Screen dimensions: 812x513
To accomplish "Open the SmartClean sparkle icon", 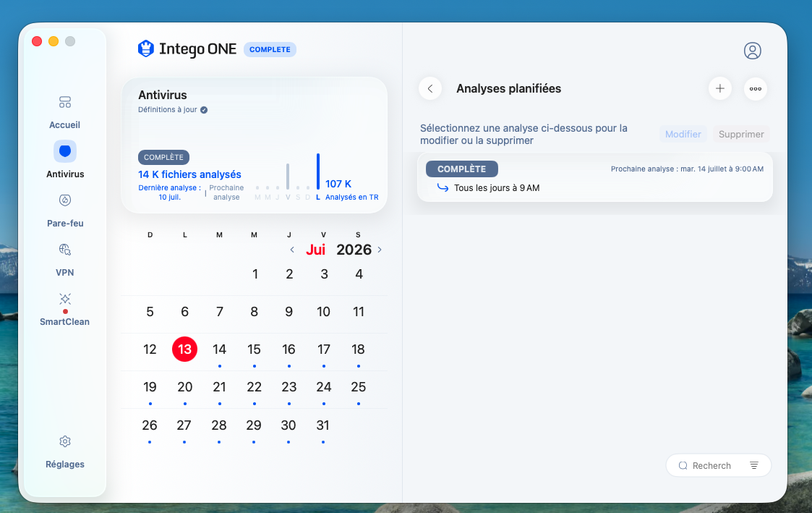I will [65, 299].
